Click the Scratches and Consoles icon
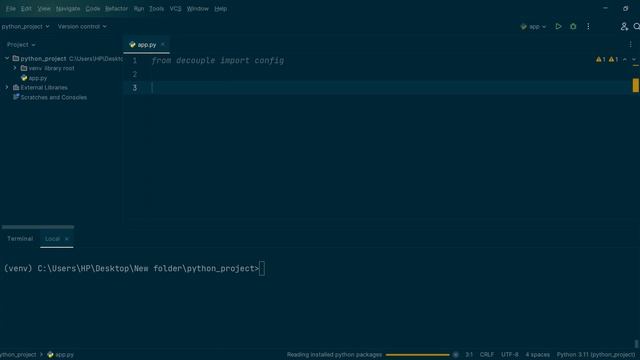Image resolution: width=640 pixels, height=360 pixels. [16, 97]
